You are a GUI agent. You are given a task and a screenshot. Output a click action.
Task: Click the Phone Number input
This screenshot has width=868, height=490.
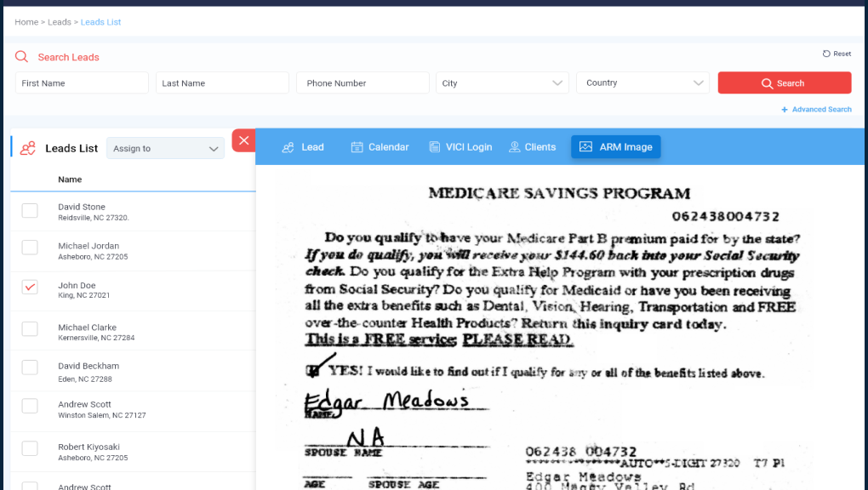tap(363, 83)
